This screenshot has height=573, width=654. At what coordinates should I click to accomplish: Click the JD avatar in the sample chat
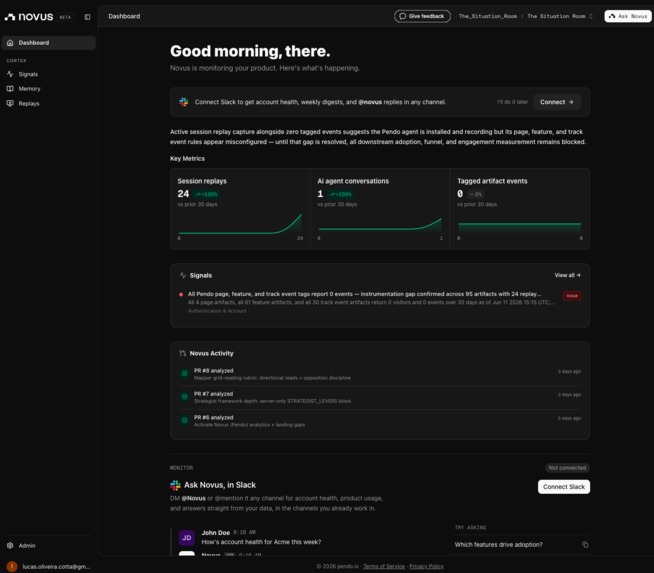187,538
